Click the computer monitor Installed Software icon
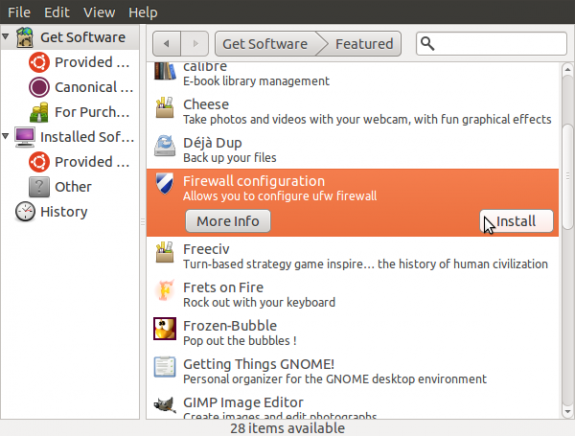The image size is (575, 436). click(25, 137)
